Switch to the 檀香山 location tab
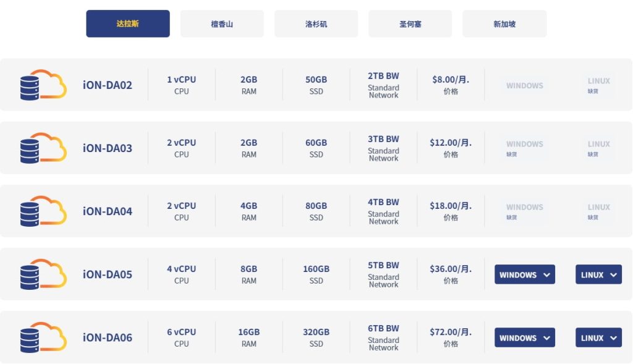633x364 pixels. (222, 24)
